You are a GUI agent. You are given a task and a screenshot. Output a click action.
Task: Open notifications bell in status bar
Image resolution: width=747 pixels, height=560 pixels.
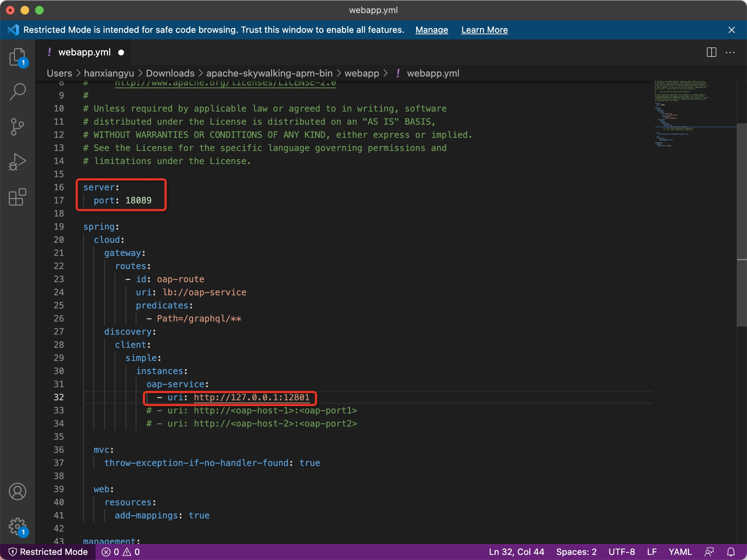click(731, 552)
